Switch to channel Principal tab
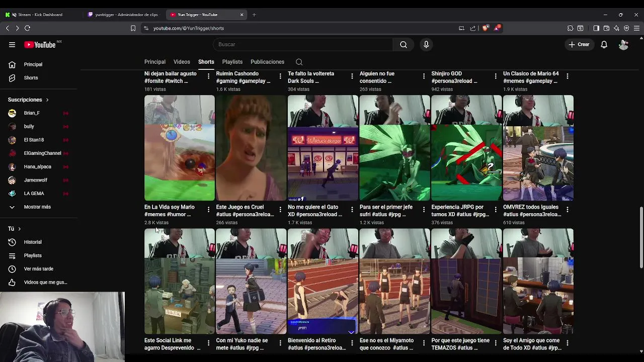 point(155,62)
